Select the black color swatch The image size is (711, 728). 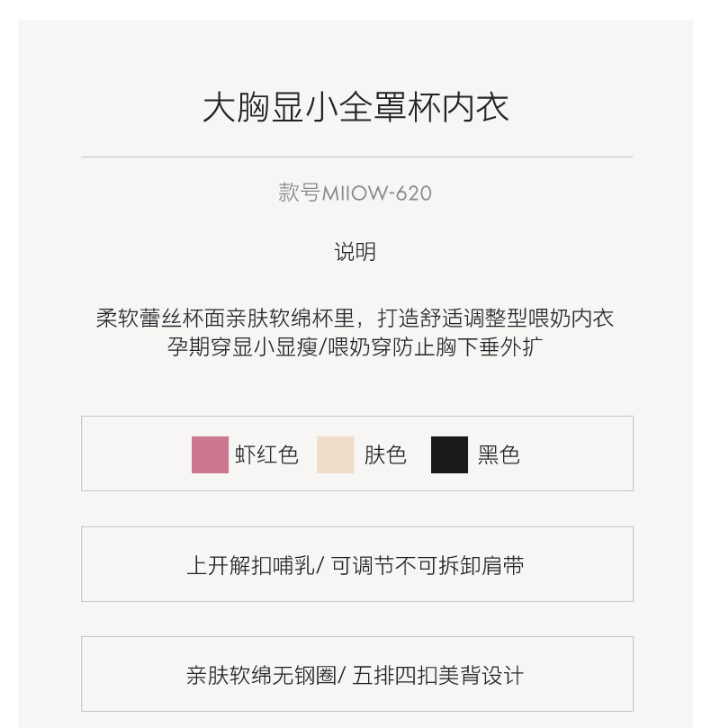[x=449, y=454]
